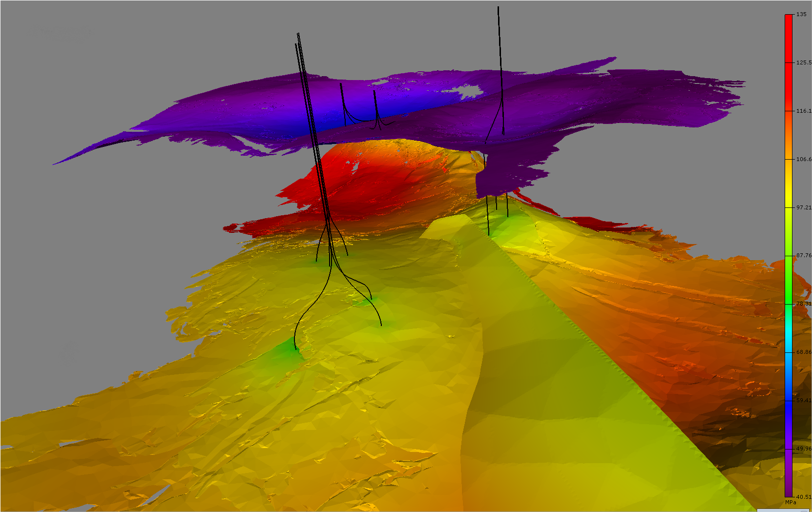Click the 87.76 label on the color scale
Screen dimensions: 812x512
[x=804, y=255]
